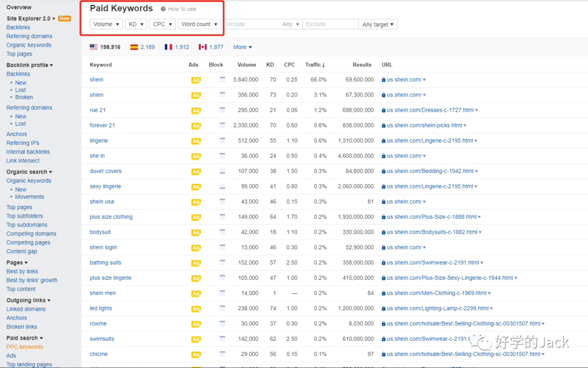Screen dimensions: 588x368
Task: Click the lock icon beside the Bedding URL
Action: point(384,171)
